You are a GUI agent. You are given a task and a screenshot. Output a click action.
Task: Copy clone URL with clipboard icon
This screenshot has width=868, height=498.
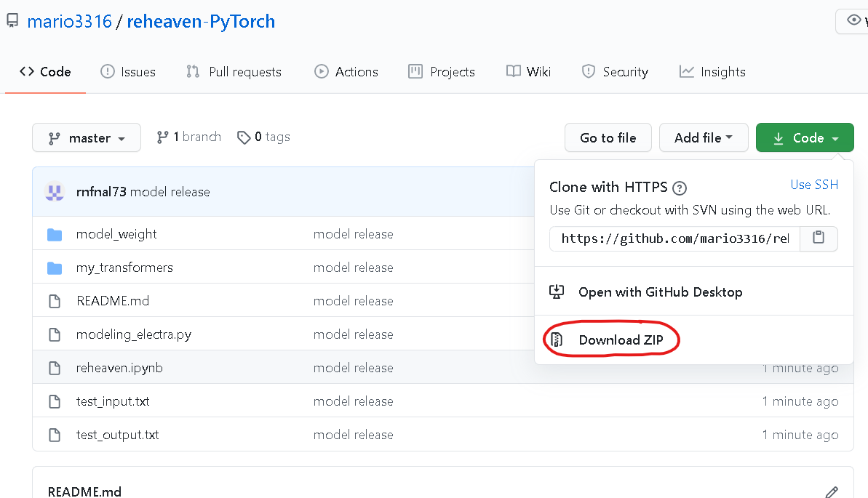click(x=819, y=238)
